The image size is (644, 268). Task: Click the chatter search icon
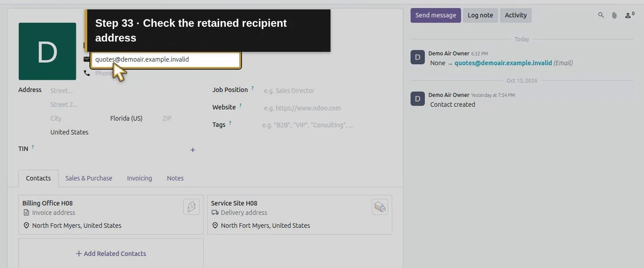pyautogui.click(x=601, y=15)
